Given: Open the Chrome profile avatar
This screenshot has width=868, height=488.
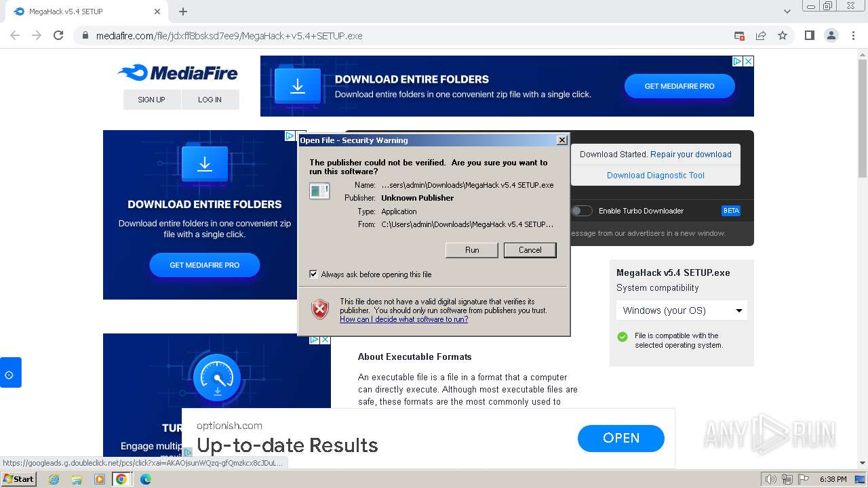Looking at the screenshot, I should click(x=831, y=35).
